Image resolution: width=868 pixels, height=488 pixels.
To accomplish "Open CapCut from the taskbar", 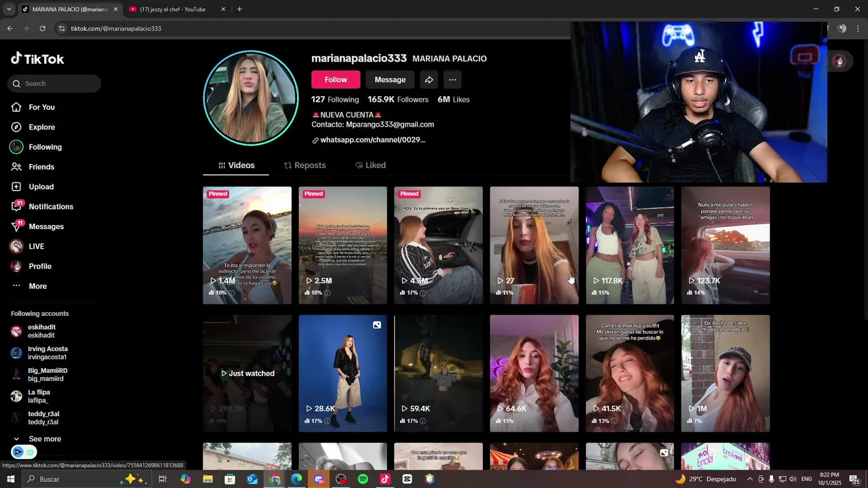I will [407, 479].
